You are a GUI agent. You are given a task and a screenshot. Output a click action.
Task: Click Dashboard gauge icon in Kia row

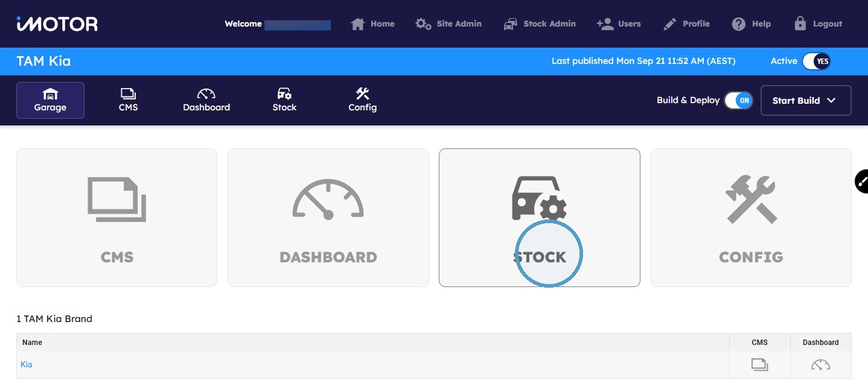pyautogui.click(x=820, y=364)
